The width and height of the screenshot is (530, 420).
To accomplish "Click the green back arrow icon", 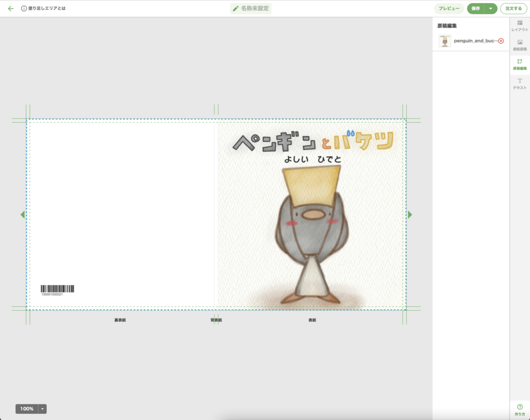I will (x=10, y=9).
